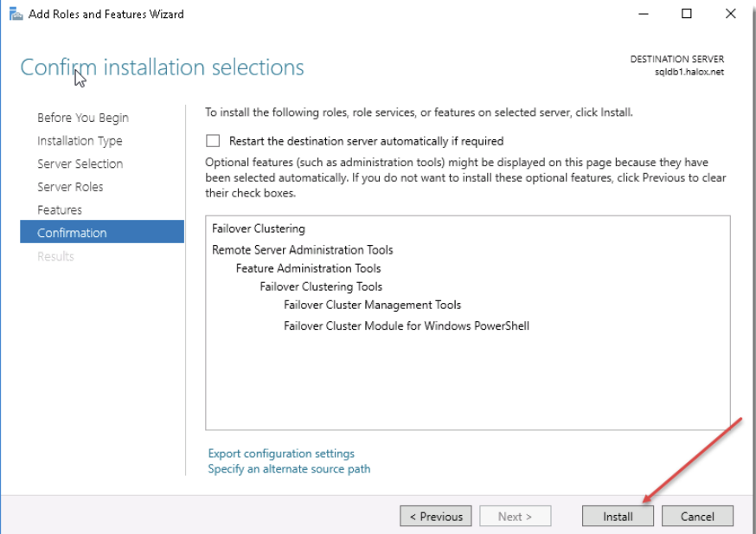Select Feature Administration Tools entry

coord(308,268)
